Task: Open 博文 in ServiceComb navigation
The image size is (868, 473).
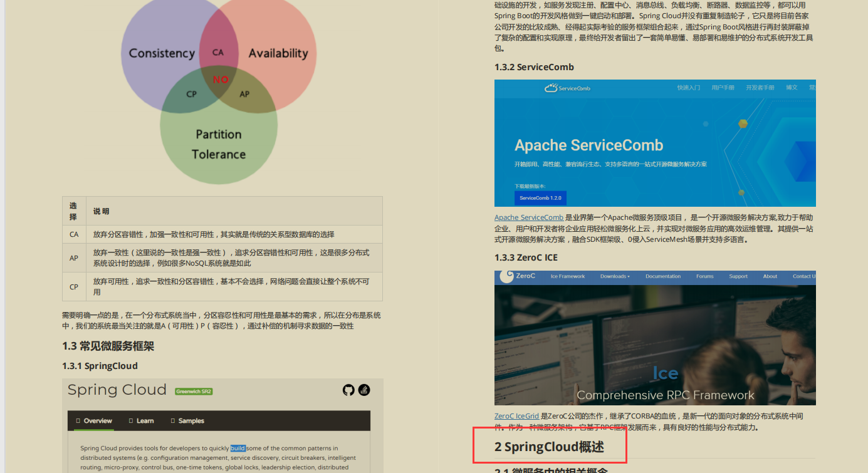Action: coord(792,88)
